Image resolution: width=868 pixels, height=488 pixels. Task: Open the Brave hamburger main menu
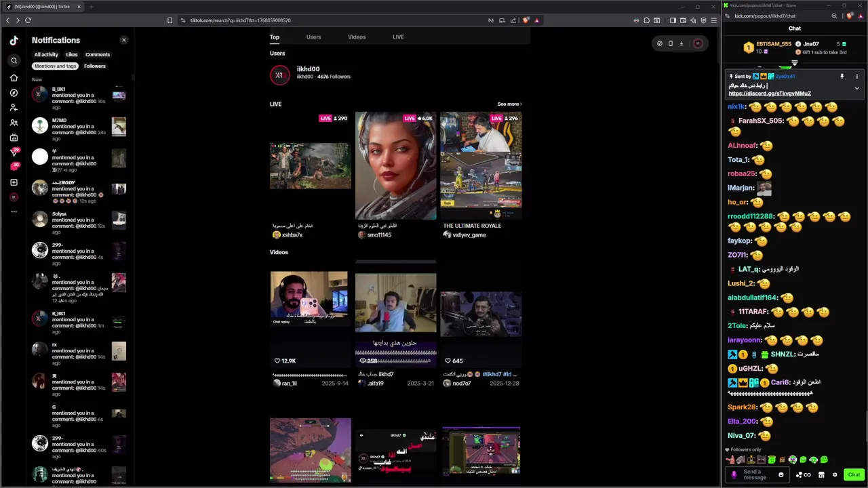(x=713, y=20)
